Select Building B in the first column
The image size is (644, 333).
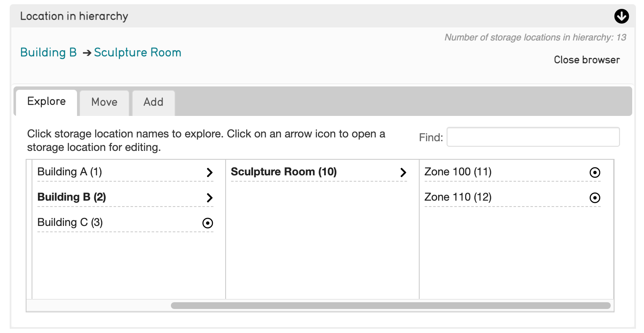pos(72,197)
